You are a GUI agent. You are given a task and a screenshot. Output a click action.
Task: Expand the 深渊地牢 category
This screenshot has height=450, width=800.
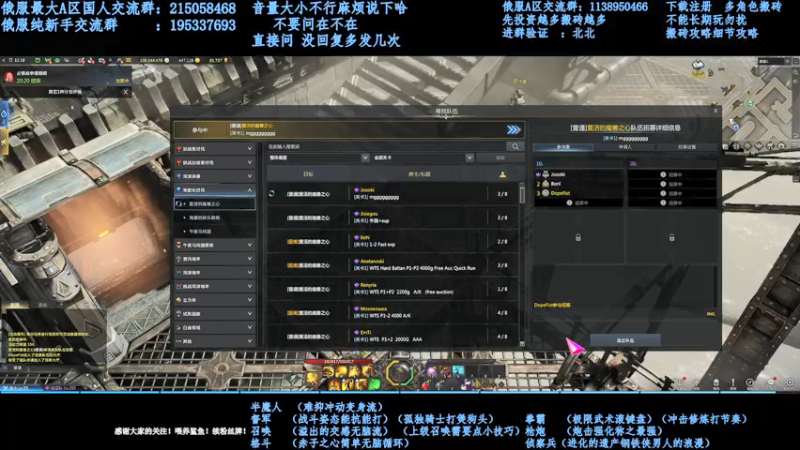(x=214, y=272)
